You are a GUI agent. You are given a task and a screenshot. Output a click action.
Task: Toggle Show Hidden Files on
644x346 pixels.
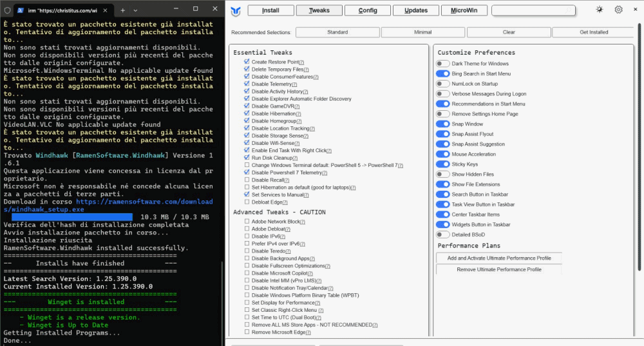pyautogui.click(x=443, y=174)
